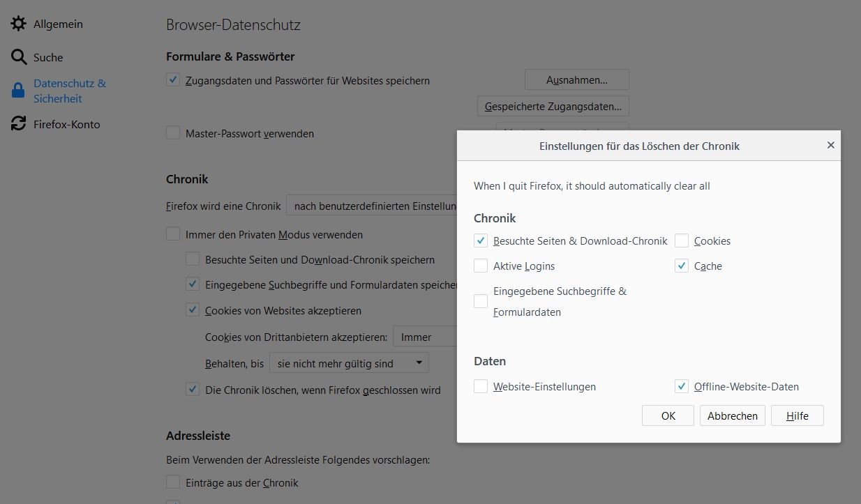The height and width of the screenshot is (504, 861).
Task: Click the Firefox-Konto sync icon
Action: pos(18,124)
